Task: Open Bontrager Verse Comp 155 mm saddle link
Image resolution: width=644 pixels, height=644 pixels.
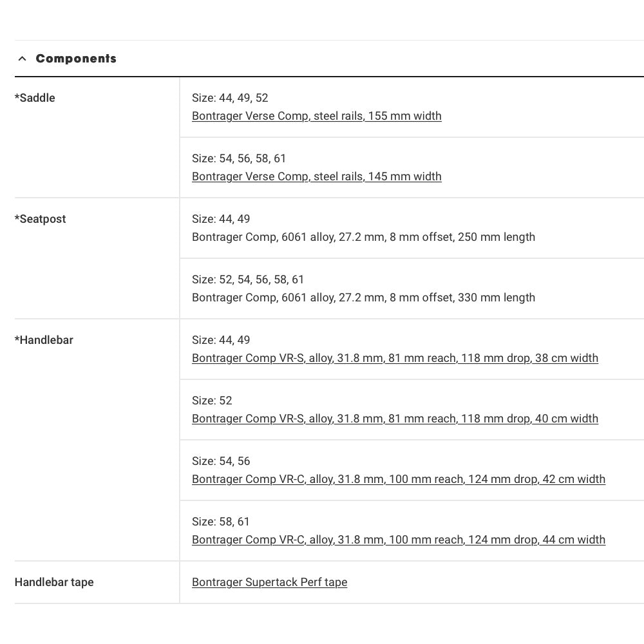Action: tap(316, 116)
